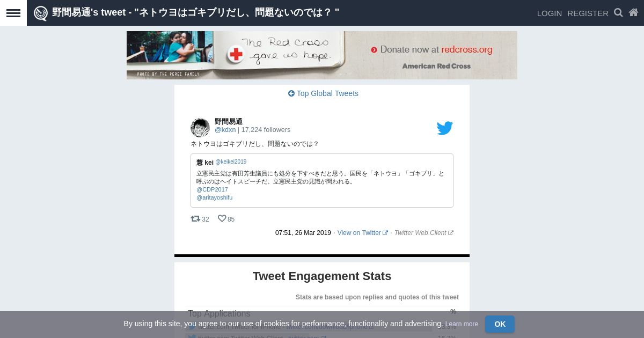Viewport: 644px width, 338px height.
Task: Click the Twitter bird icon
Action: (x=444, y=128)
